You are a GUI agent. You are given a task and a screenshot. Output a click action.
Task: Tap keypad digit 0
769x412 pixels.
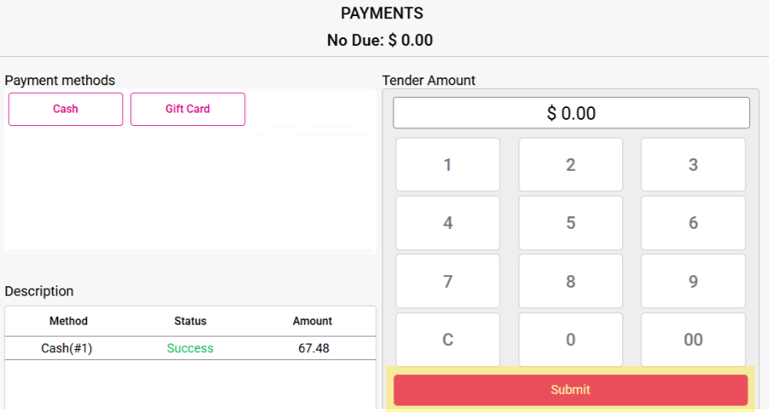[x=570, y=339]
